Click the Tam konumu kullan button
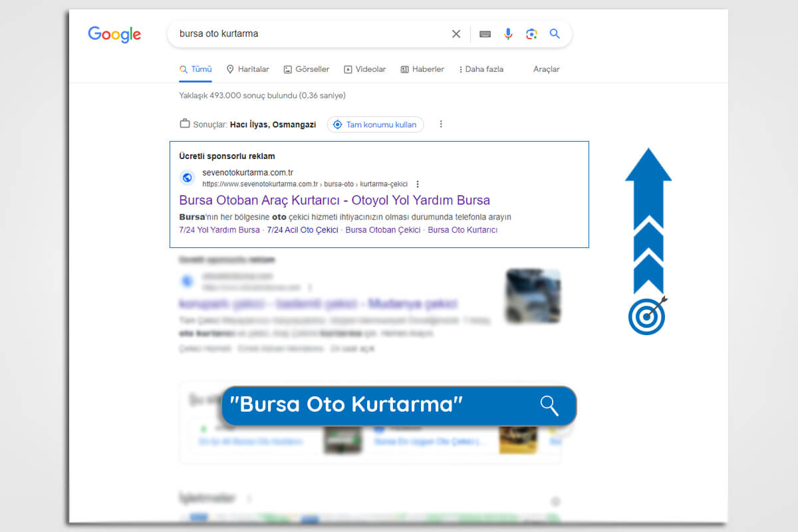Viewport: 798px width, 532px height. coord(375,124)
